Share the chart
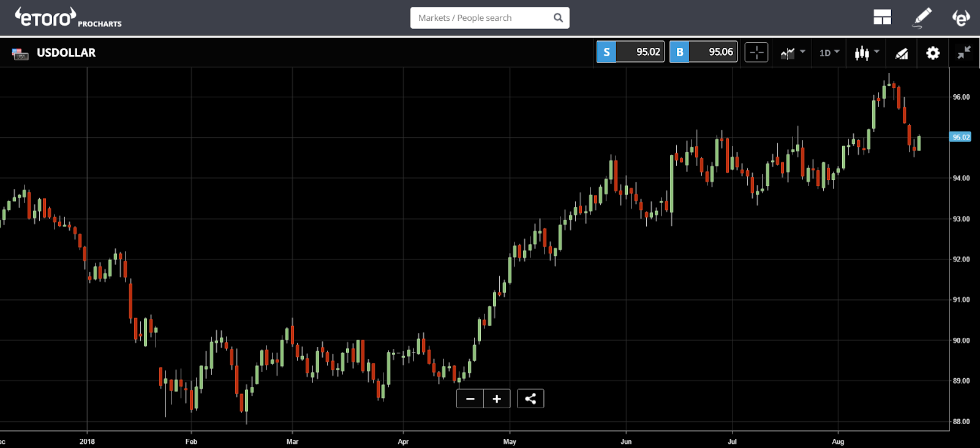This screenshot has width=980, height=448. click(530, 399)
